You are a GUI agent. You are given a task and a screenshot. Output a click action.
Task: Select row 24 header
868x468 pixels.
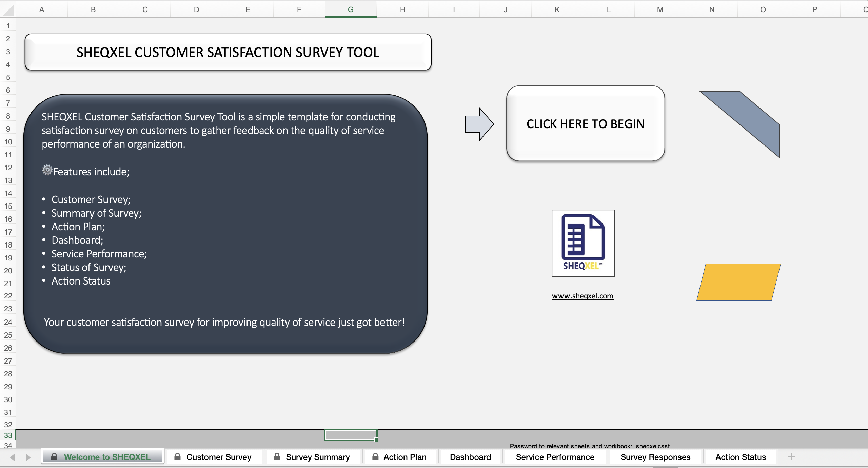(8, 322)
